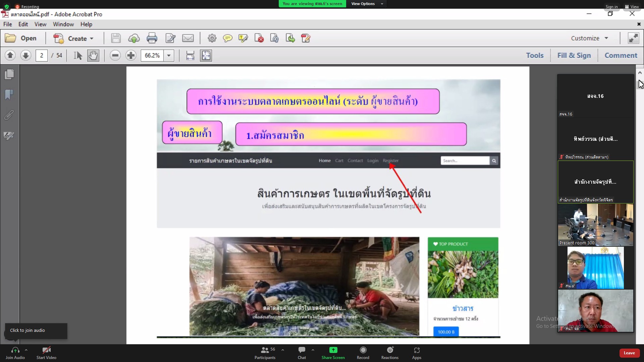The image size is (644, 362).
Task: Show the Signatures panel
Action: click(x=9, y=135)
